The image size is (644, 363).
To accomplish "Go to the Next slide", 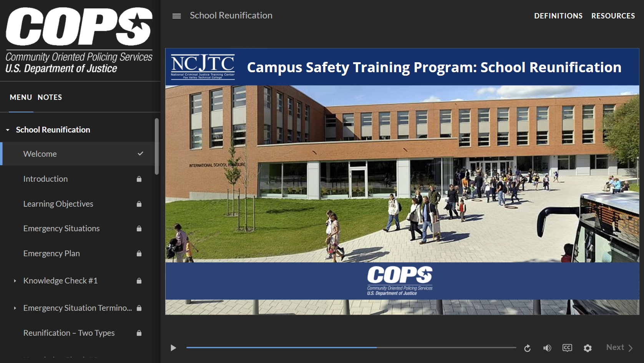I will pos(619,347).
